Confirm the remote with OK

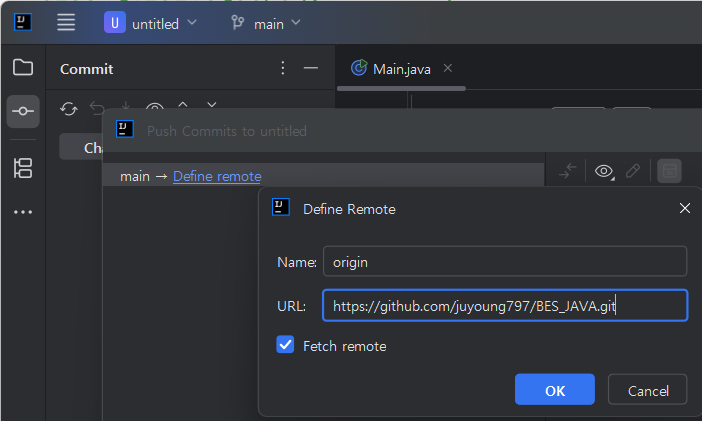[x=555, y=390]
